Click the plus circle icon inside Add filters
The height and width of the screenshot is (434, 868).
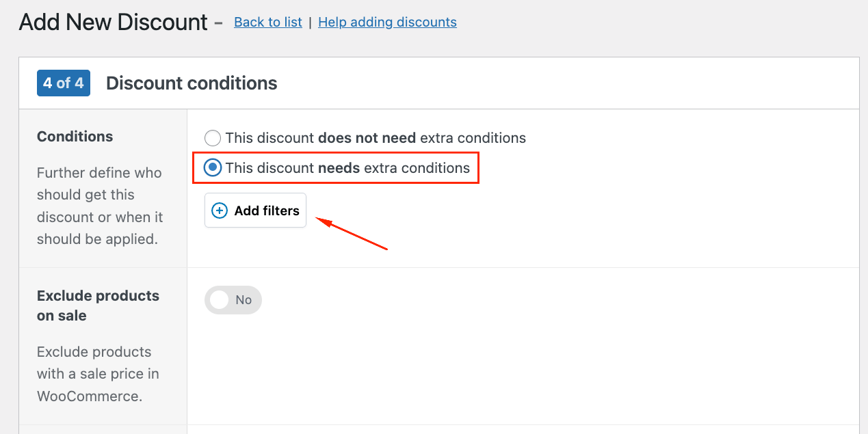point(219,210)
